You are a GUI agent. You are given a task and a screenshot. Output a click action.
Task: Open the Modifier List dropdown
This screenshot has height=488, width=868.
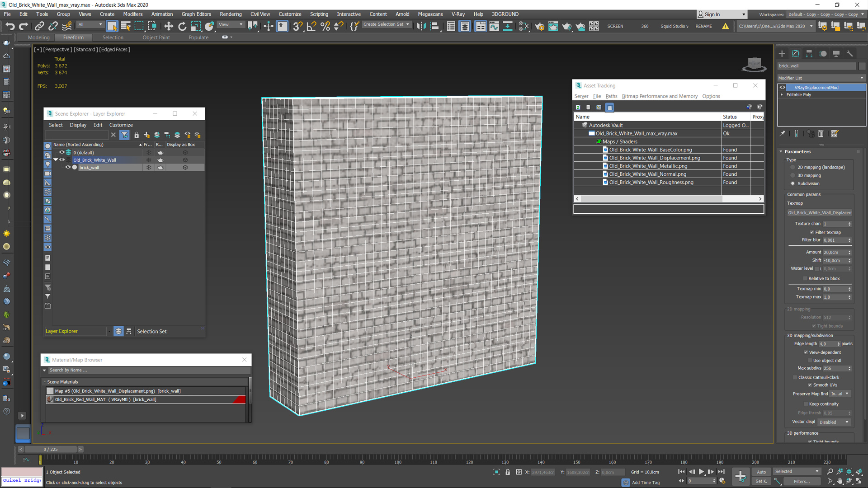click(821, 78)
